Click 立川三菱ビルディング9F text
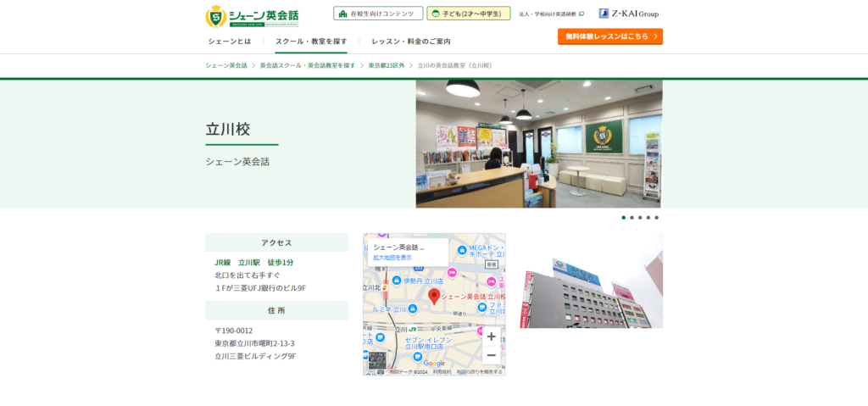 pyautogui.click(x=255, y=356)
